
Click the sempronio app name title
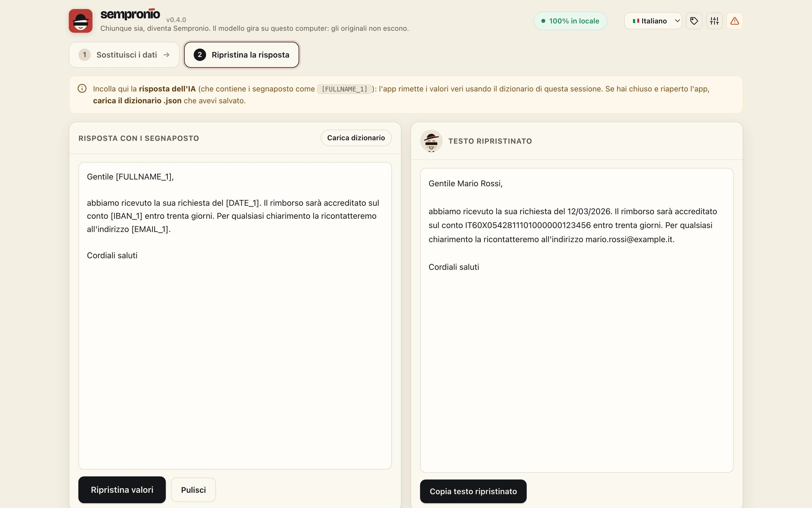coord(130,14)
